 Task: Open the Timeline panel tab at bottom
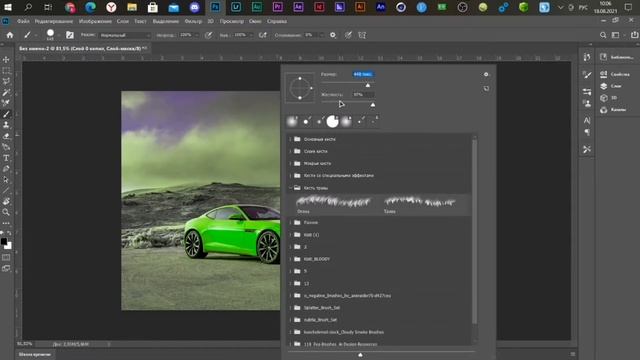click(x=35, y=354)
